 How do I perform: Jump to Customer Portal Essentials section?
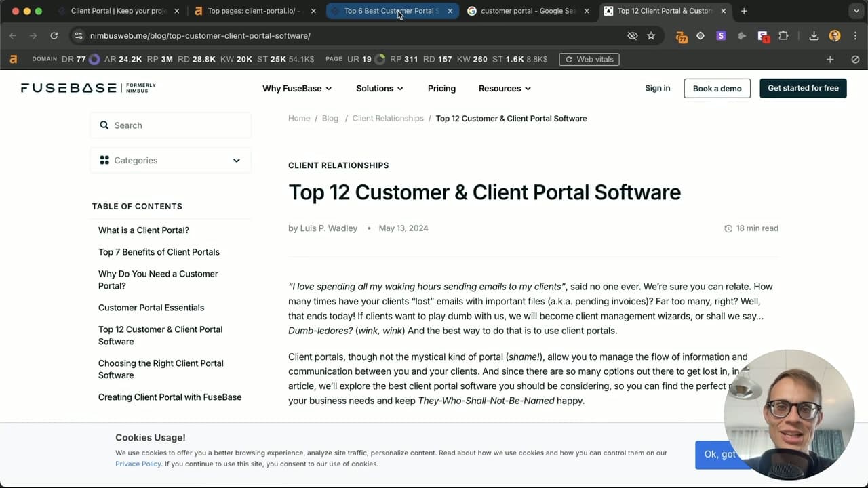(151, 308)
